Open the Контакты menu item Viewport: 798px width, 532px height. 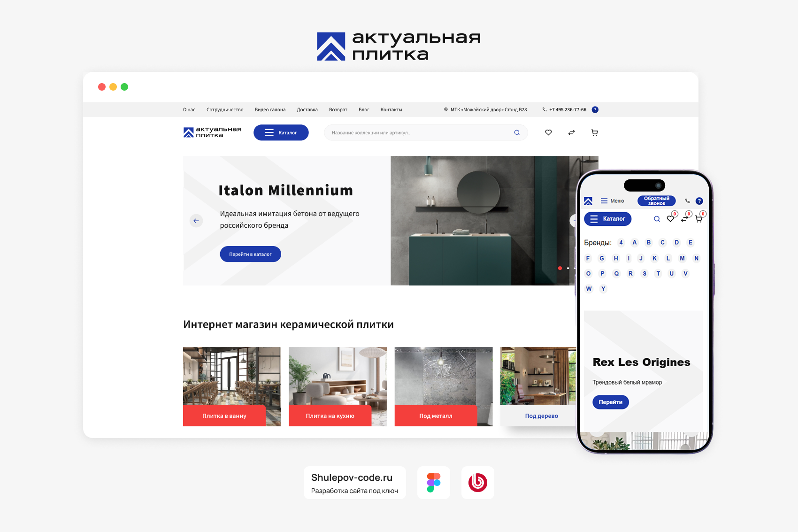tap(391, 110)
